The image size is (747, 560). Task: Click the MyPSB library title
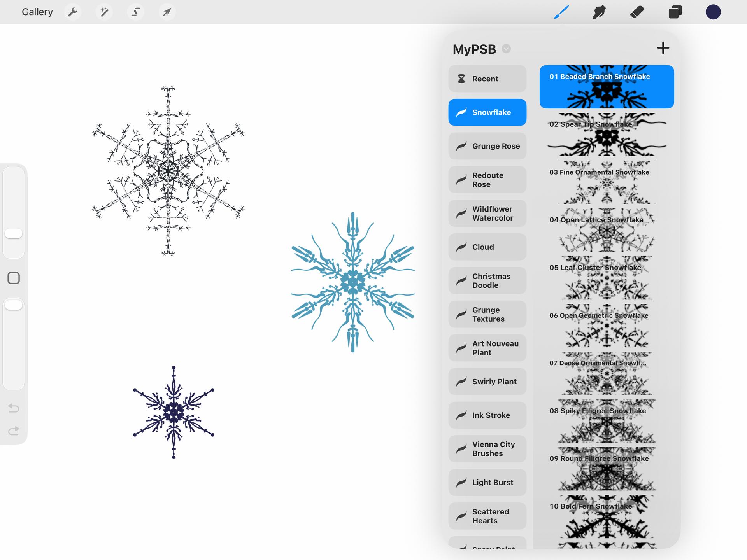[x=474, y=49]
